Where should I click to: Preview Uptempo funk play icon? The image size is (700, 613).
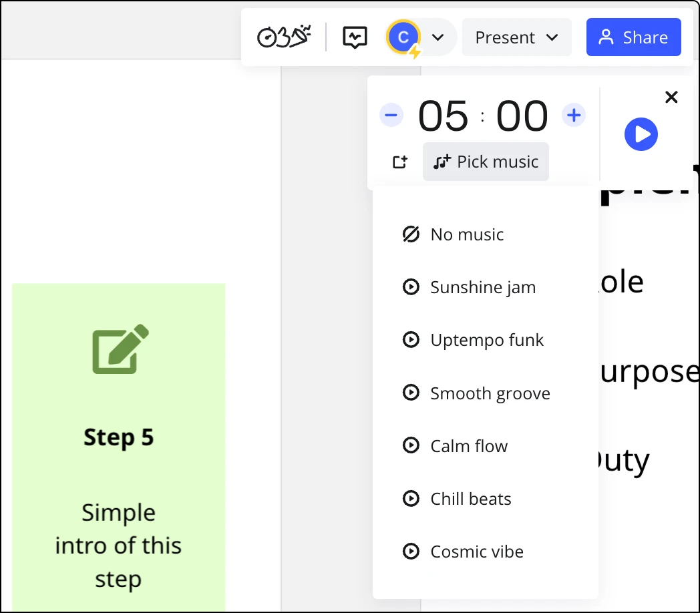tap(411, 340)
